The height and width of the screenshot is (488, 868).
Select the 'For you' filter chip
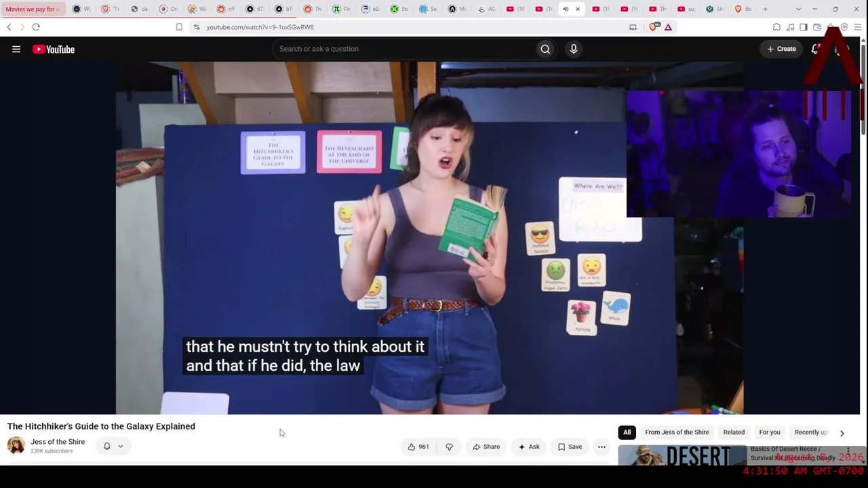coord(770,432)
